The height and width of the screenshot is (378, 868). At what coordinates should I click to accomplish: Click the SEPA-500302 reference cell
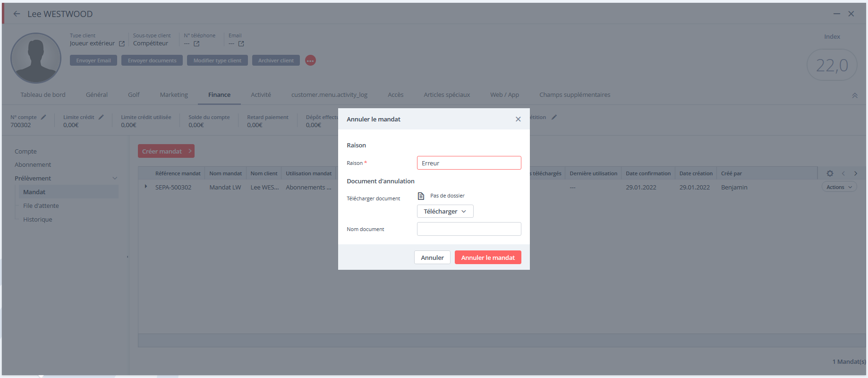pos(173,188)
